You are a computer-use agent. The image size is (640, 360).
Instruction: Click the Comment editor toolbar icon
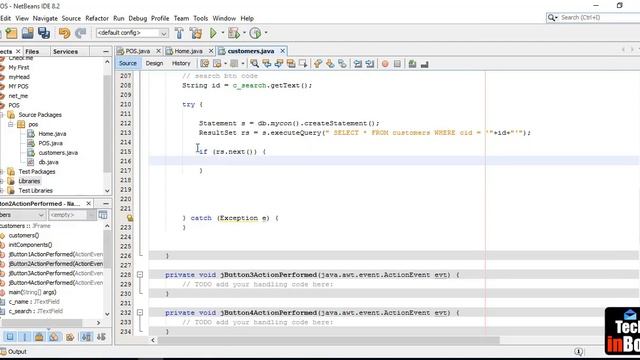(x=412, y=64)
